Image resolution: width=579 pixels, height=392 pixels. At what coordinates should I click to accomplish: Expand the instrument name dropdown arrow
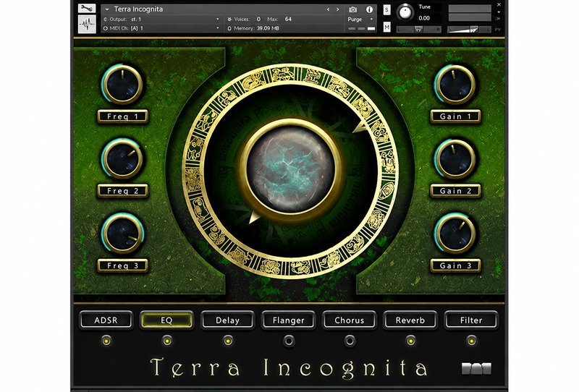107,9
